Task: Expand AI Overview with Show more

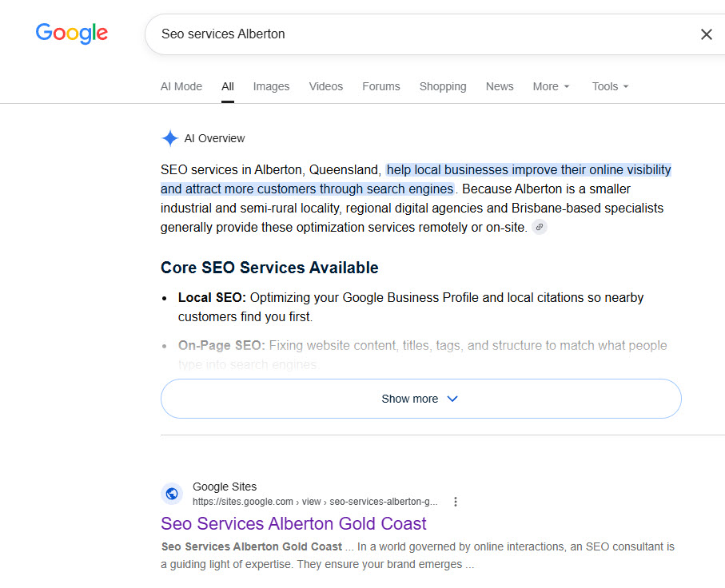Action: click(x=420, y=399)
